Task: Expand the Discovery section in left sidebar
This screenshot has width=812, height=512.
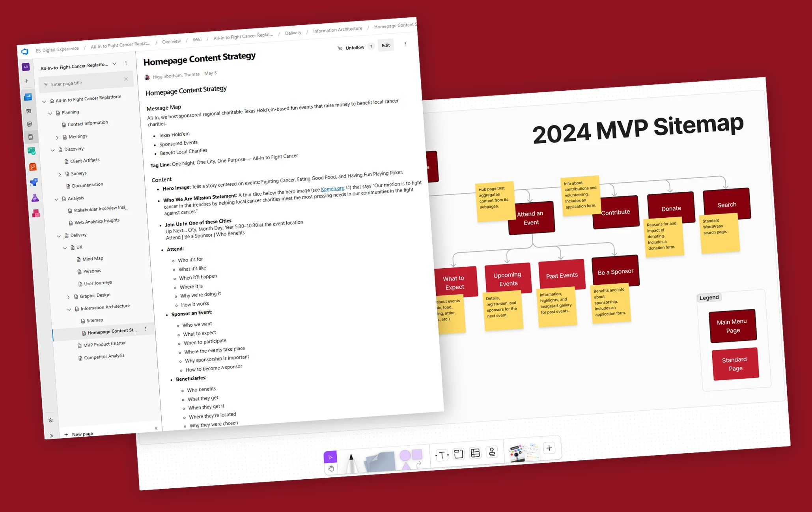Action: (52, 149)
